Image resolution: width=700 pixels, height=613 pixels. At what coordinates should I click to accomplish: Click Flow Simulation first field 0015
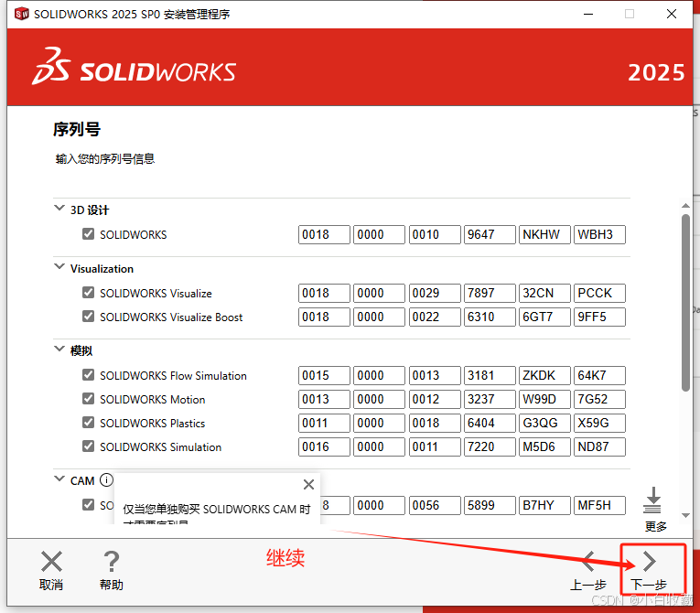click(324, 375)
